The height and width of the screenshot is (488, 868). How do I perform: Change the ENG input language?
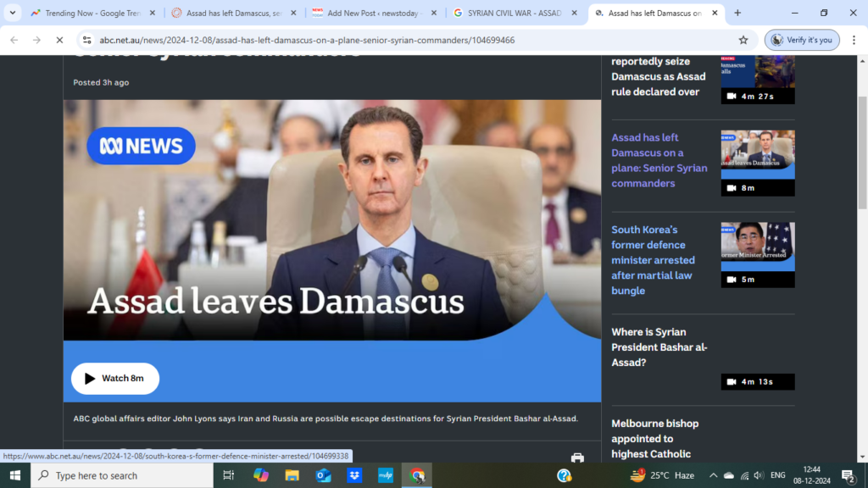778,475
